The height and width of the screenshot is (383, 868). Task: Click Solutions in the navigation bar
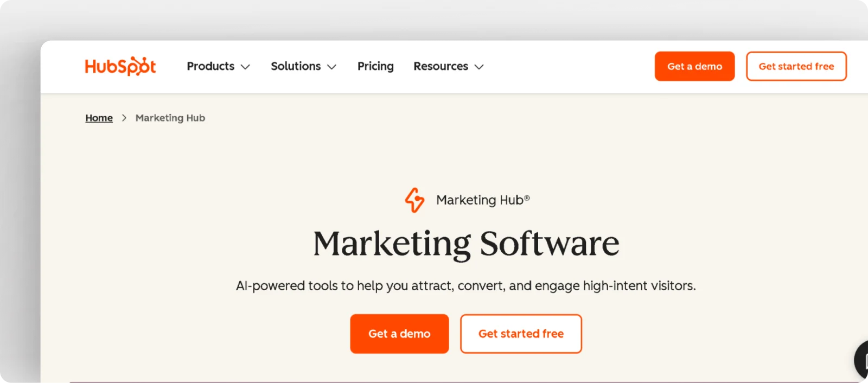coord(295,66)
